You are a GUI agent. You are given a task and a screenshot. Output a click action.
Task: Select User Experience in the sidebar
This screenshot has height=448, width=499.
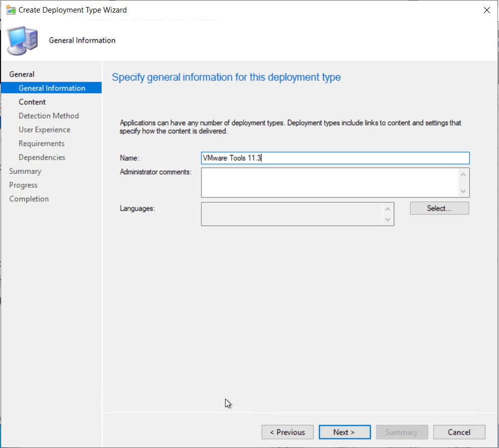[44, 130]
